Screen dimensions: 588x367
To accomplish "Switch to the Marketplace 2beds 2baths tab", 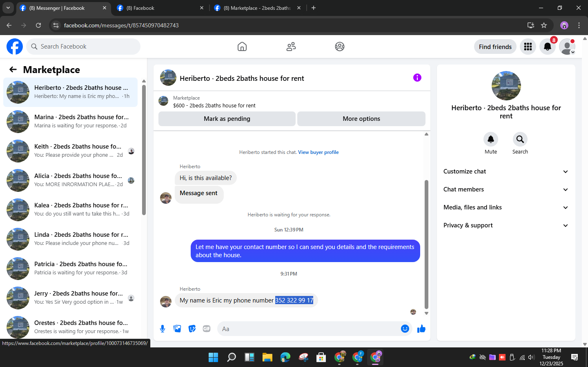I will (x=257, y=8).
